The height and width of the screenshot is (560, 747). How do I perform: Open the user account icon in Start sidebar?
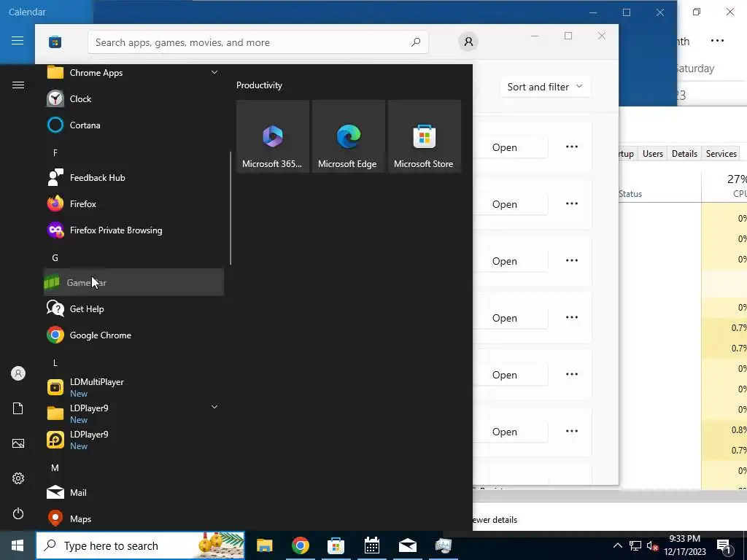[x=18, y=373]
